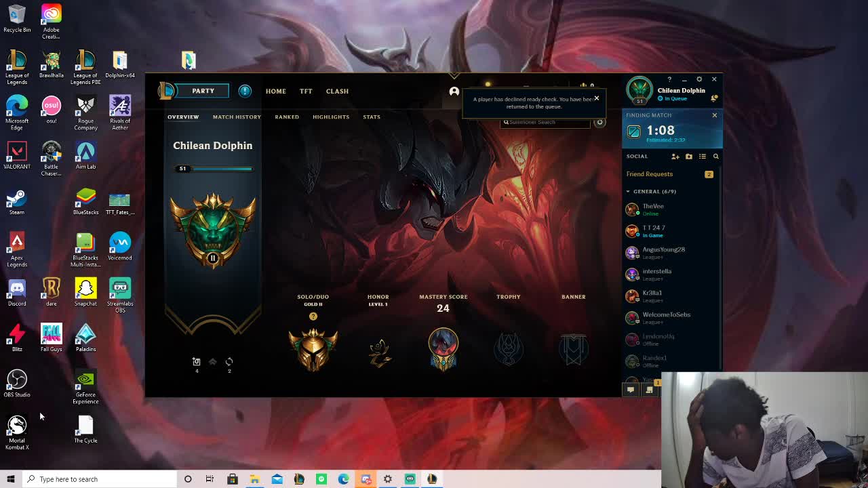Image resolution: width=868 pixels, height=488 pixels.
Task: Click the ranked info question mark
Action: [313, 316]
